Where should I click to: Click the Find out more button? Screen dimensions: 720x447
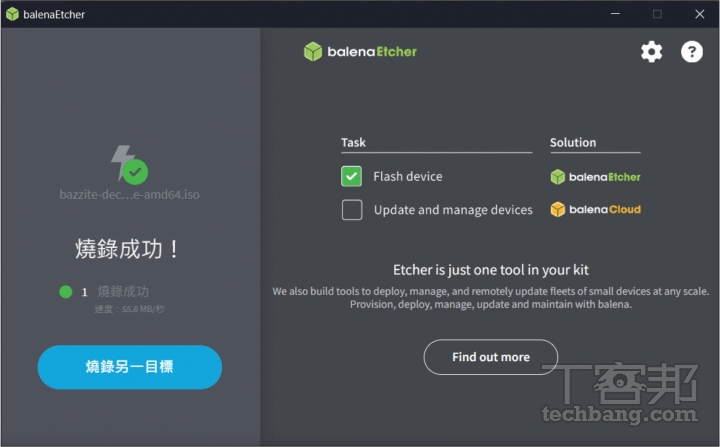[490, 357]
